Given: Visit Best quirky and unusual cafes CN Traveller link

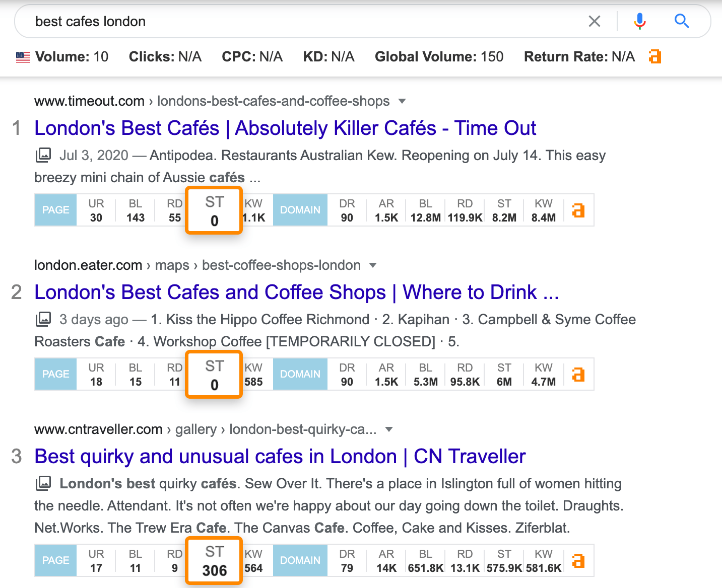Looking at the screenshot, I should (x=280, y=457).
